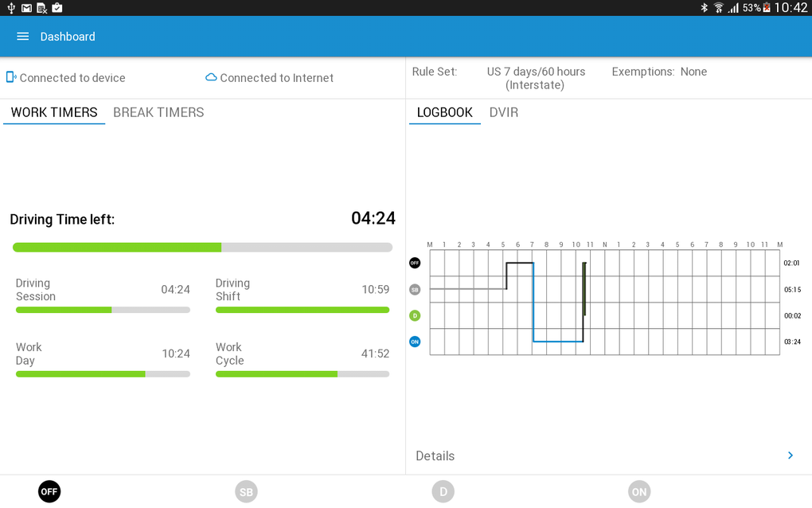
Task: Click the blue ON duty segment on graph
Action: click(558, 342)
